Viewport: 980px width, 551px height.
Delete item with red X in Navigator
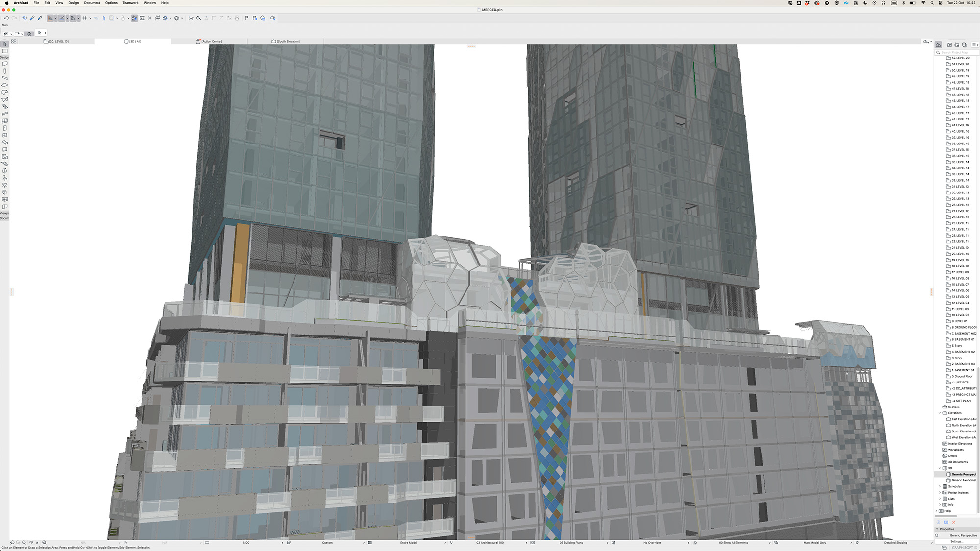pos(954,522)
